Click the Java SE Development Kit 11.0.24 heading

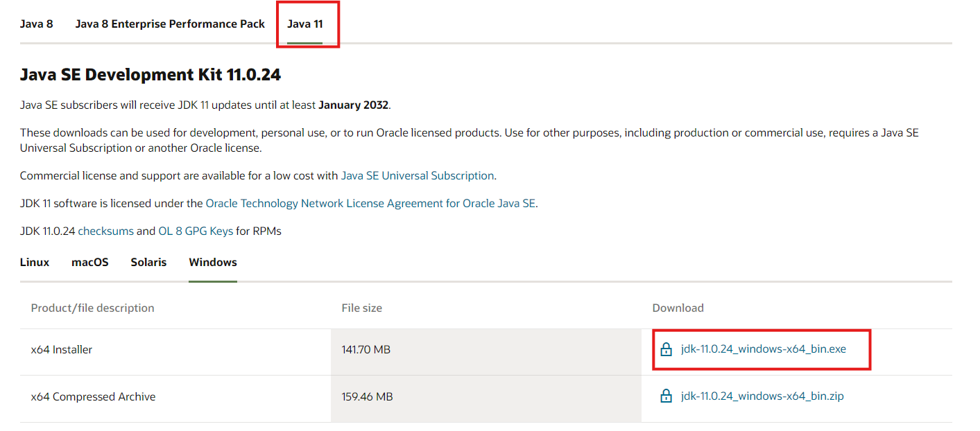point(151,75)
